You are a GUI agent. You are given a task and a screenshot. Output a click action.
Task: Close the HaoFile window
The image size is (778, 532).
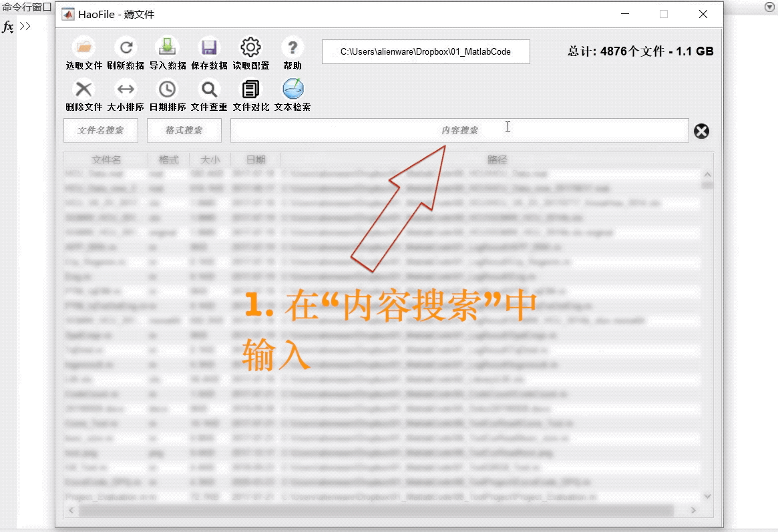click(x=703, y=14)
